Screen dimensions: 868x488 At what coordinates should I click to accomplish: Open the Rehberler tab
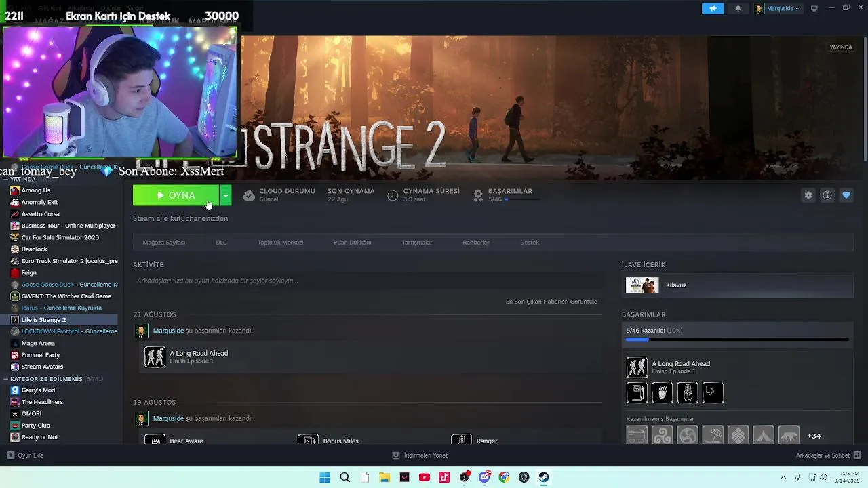click(x=476, y=243)
